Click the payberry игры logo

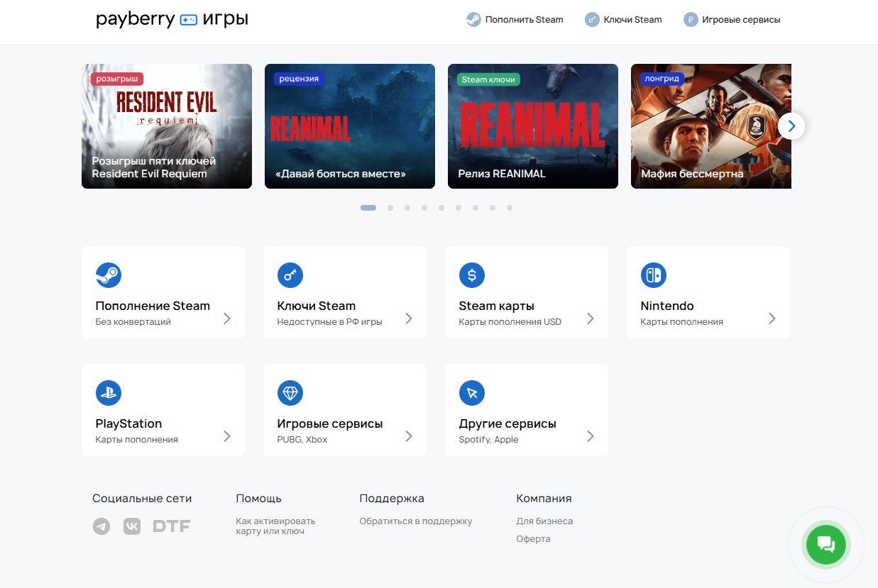click(172, 19)
